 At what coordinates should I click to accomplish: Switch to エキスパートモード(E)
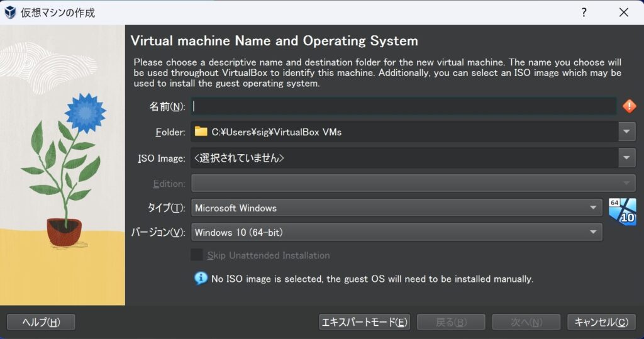(365, 322)
